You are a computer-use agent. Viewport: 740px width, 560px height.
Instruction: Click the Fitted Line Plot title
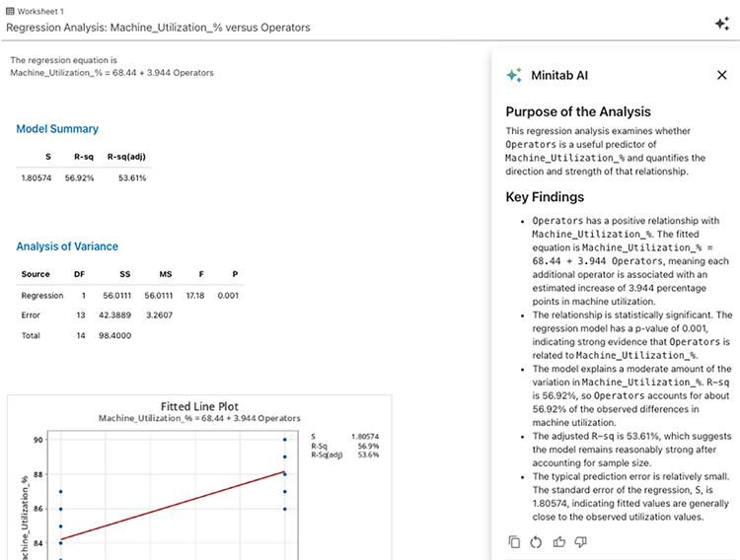click(199, 406)
